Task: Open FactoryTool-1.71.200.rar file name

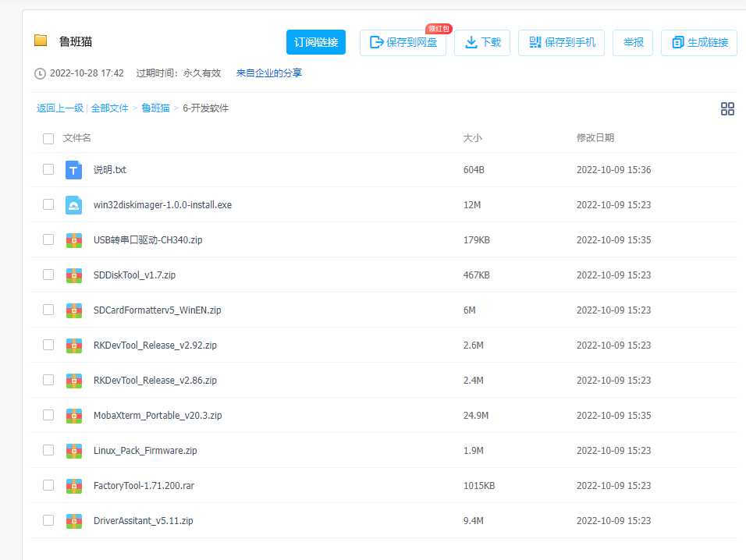Action: coord(144,487)
